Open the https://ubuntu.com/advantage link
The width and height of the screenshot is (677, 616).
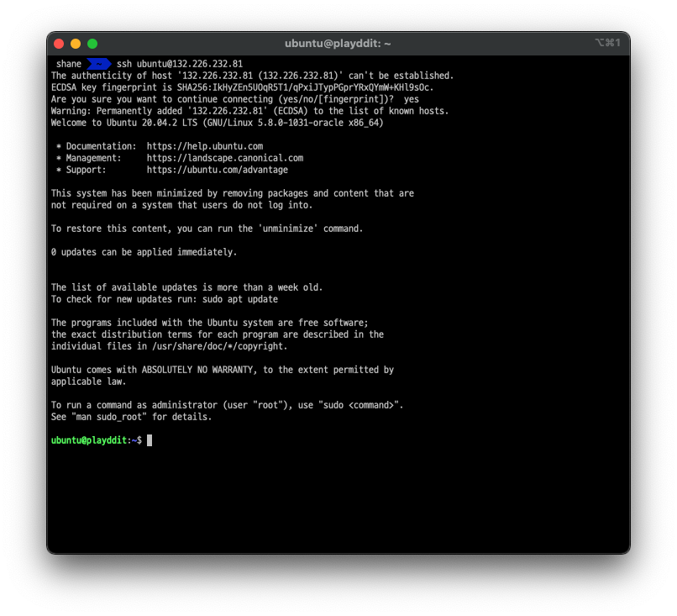click(218, 170)
